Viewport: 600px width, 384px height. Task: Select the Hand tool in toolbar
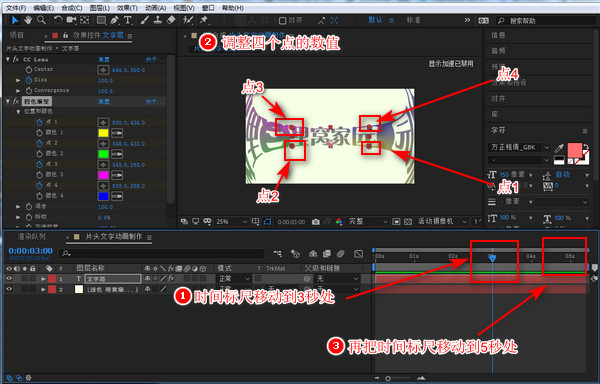click(x=28, y=20)
